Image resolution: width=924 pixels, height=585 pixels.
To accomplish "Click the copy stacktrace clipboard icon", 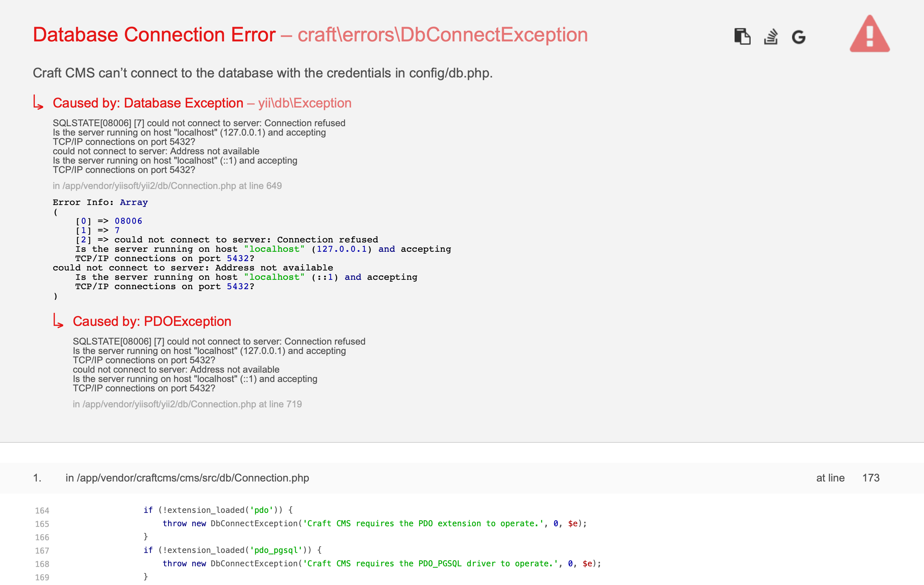I will point(742,37).
